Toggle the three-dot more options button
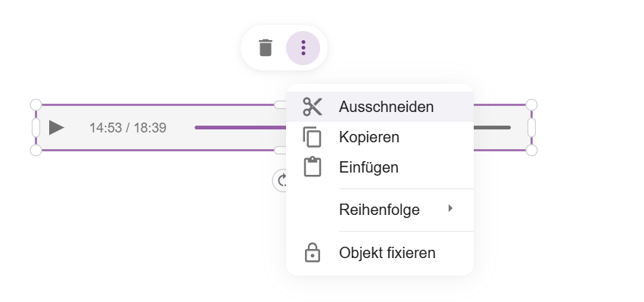 (303, 48)
